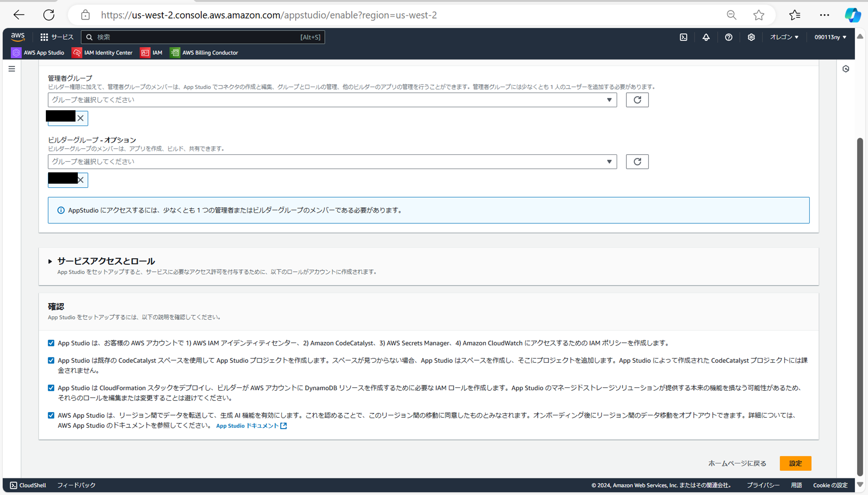Image resolution: width=868 pixels, height=495 pixels.
Task: Open the サービス services menu
Action: 57,37
